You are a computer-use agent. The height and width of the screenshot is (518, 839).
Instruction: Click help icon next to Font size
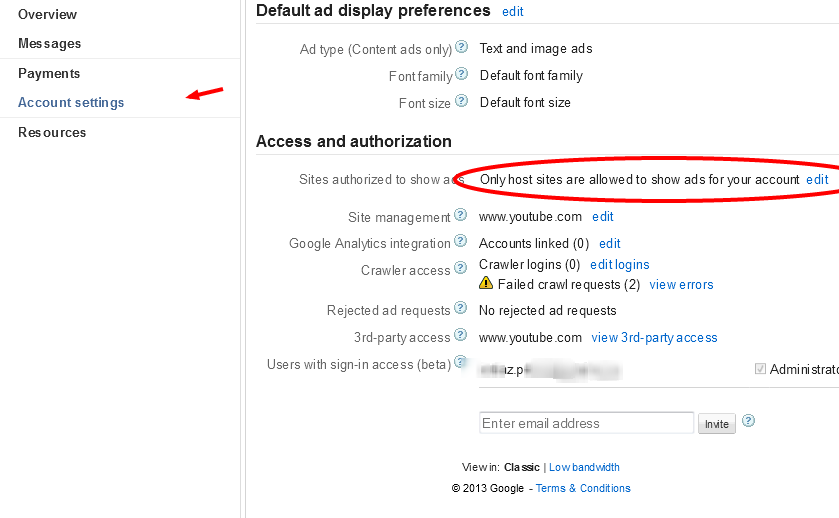pyautogui.click(x=461, y=101)
